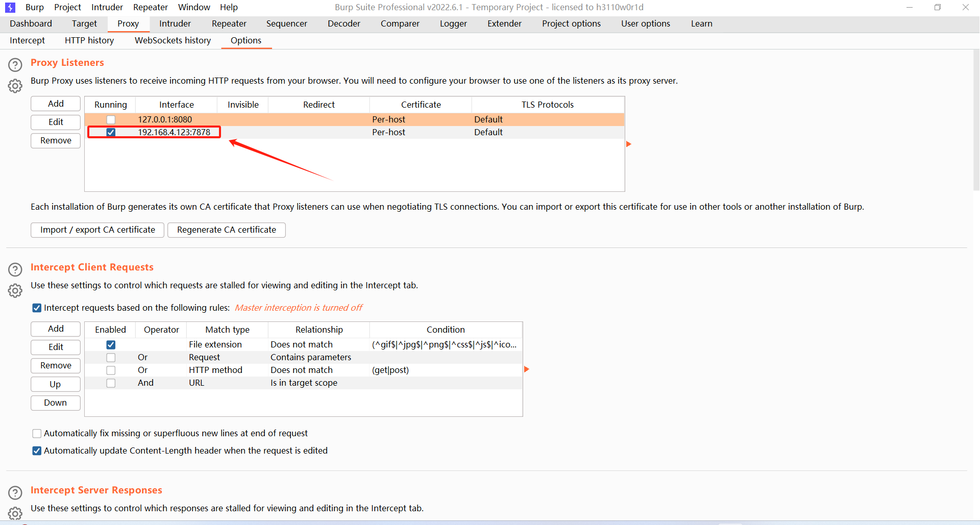Go to the Repeater tool tab
980x525 pixels.
tap(229, 23)
